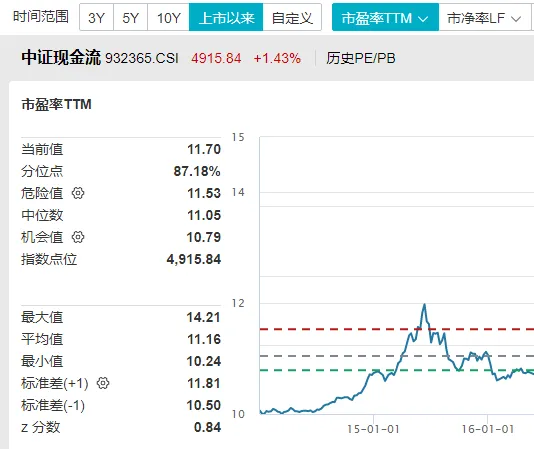The image size is (534, 449).
Task: Click the 市盈率TTM dropdown chevron arrow
Action: click(423, 19)
